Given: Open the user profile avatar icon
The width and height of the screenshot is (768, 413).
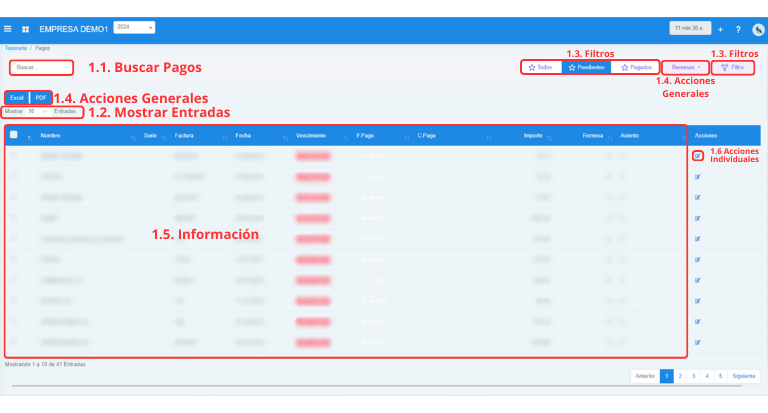Looking at the screenshot, I should (x=756, y=29).
